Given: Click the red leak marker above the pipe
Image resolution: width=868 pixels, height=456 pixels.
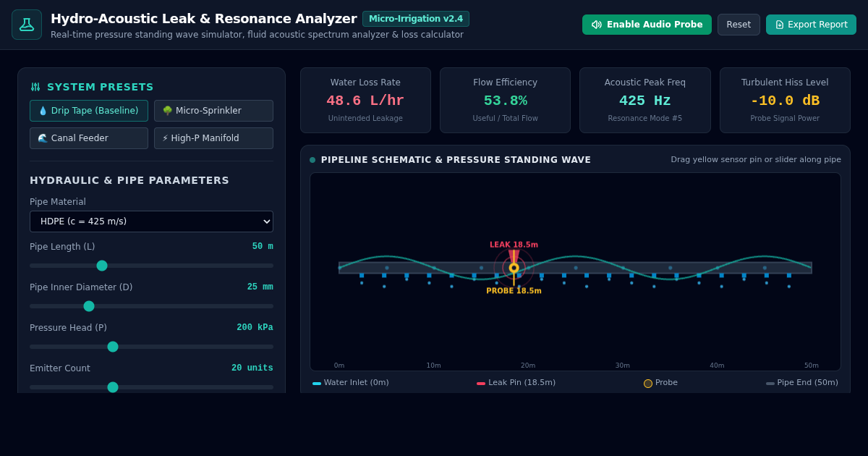Looking at the screenshot, I should point(514,256).
